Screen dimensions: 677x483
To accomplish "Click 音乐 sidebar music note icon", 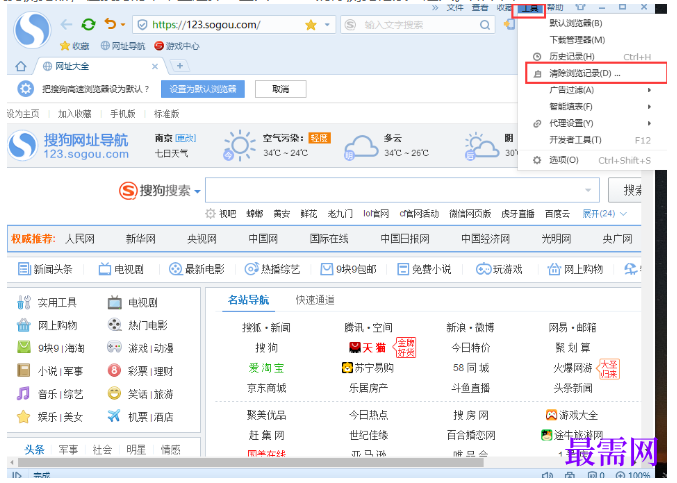I will (23, 393).
